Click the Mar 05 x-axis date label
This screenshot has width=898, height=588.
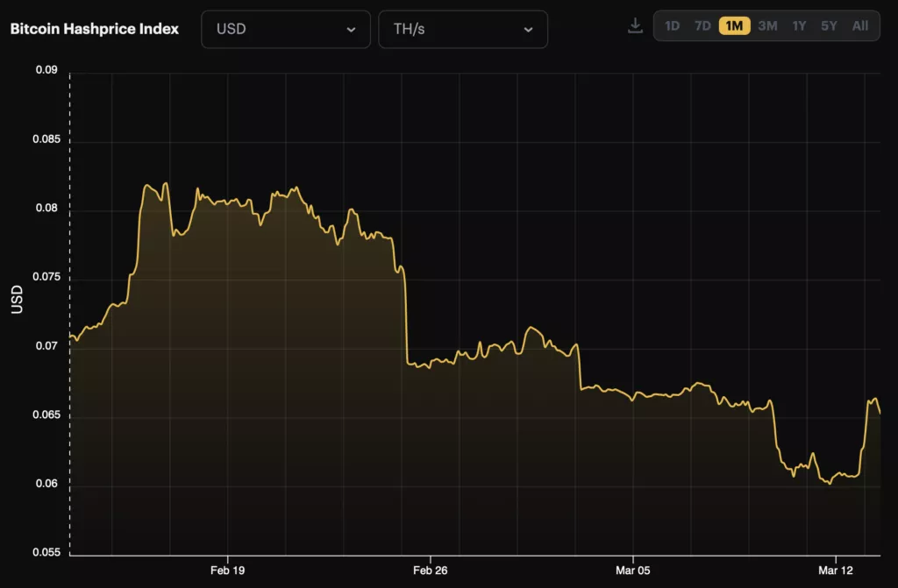point(633,570)
